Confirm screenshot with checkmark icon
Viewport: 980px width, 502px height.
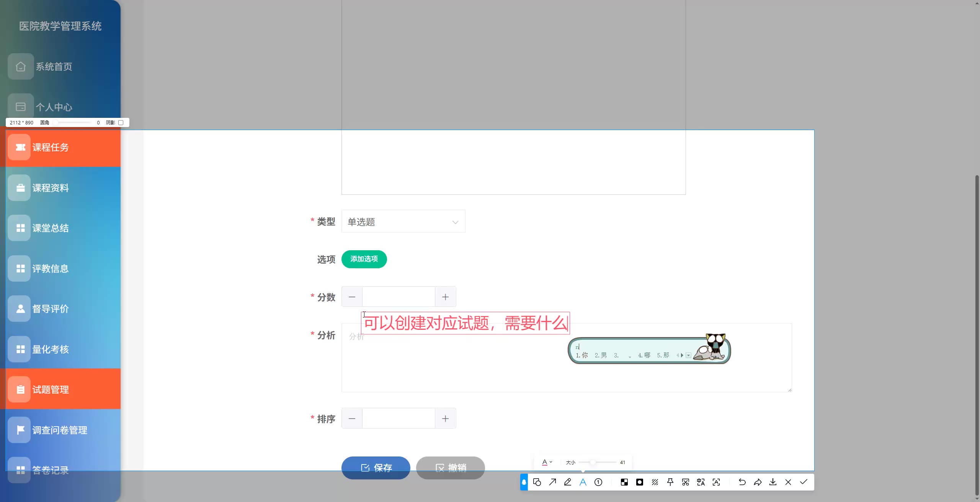click(804, 482)
